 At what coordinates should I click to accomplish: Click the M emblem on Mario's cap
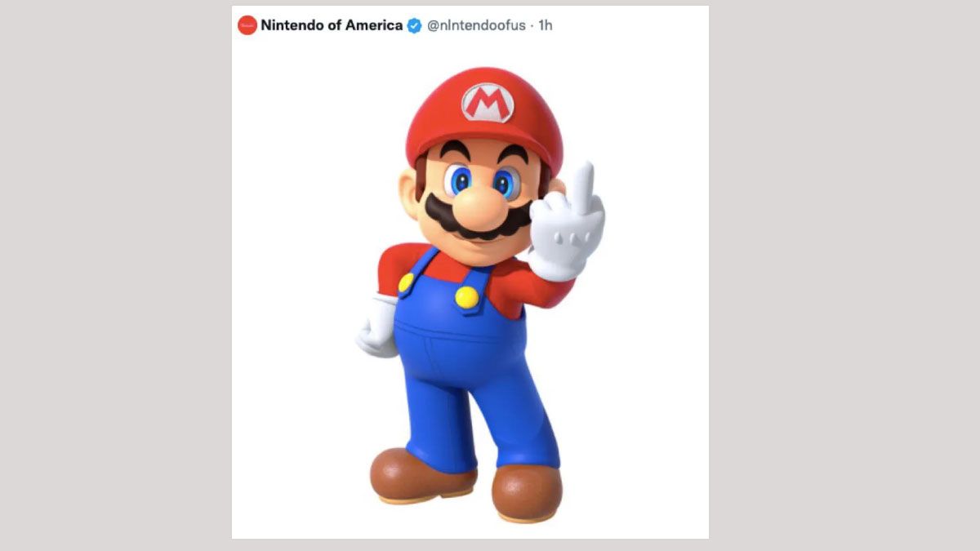(488, 103)
